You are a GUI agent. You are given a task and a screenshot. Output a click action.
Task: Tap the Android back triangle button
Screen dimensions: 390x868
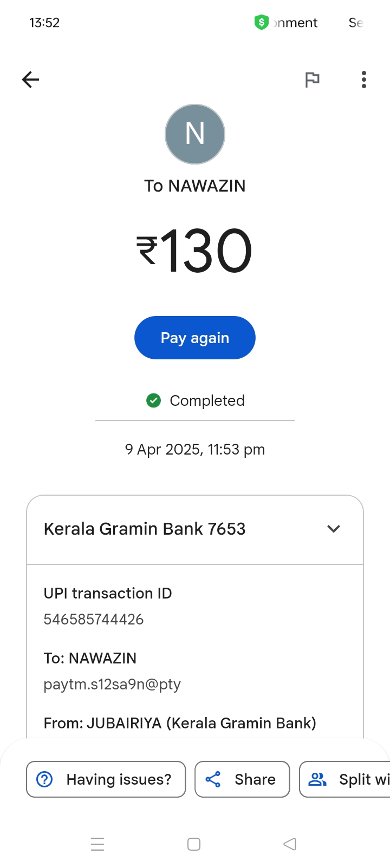[290, 844]
